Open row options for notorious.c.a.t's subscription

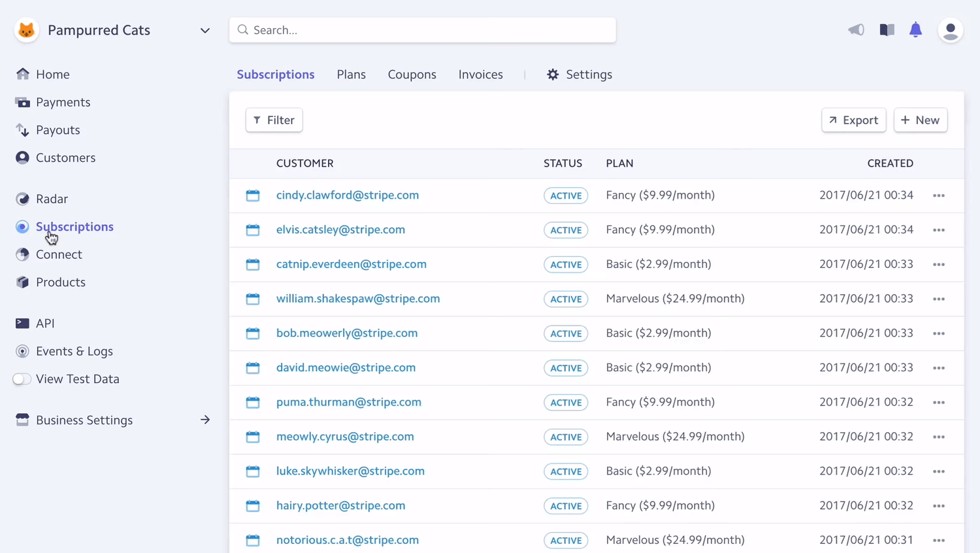tap(939, 540)
